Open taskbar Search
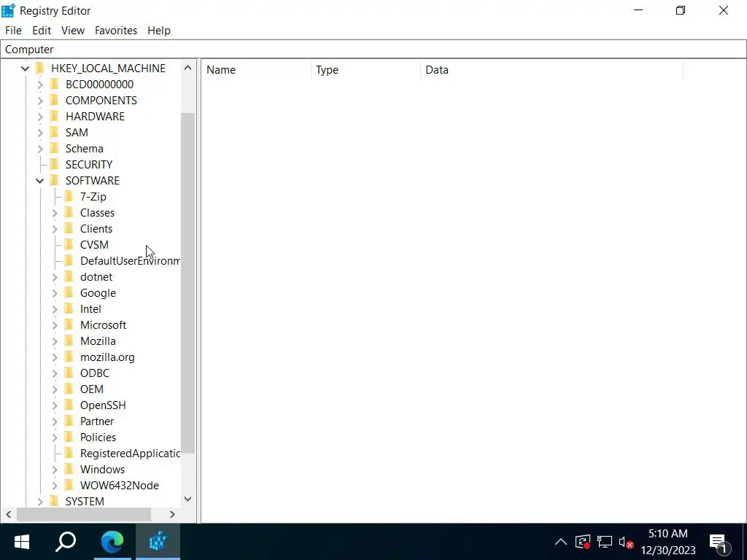The width and height of the screenshot is (747, 560). [x=66, y=542]
